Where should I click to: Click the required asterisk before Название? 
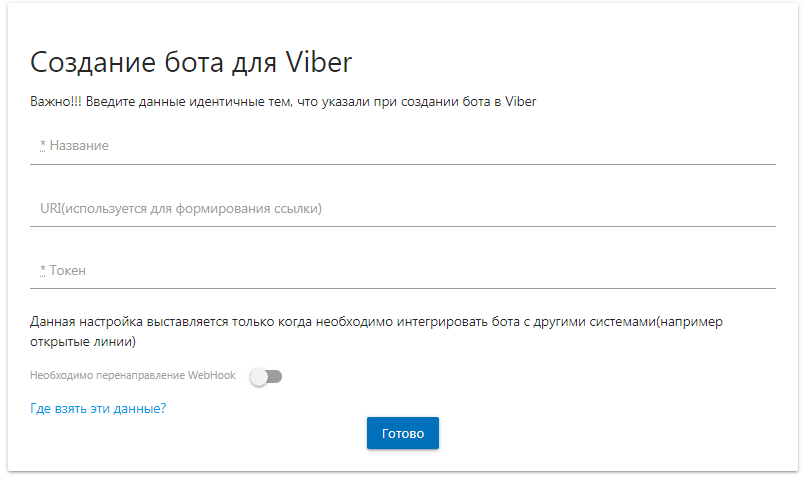click(43, 145)
